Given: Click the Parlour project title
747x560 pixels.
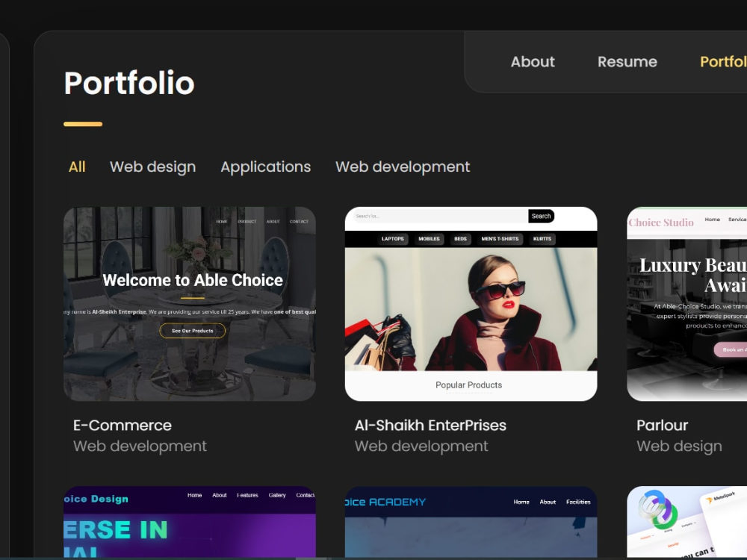Looking at the screenshot, I should [x=662, y=426].
